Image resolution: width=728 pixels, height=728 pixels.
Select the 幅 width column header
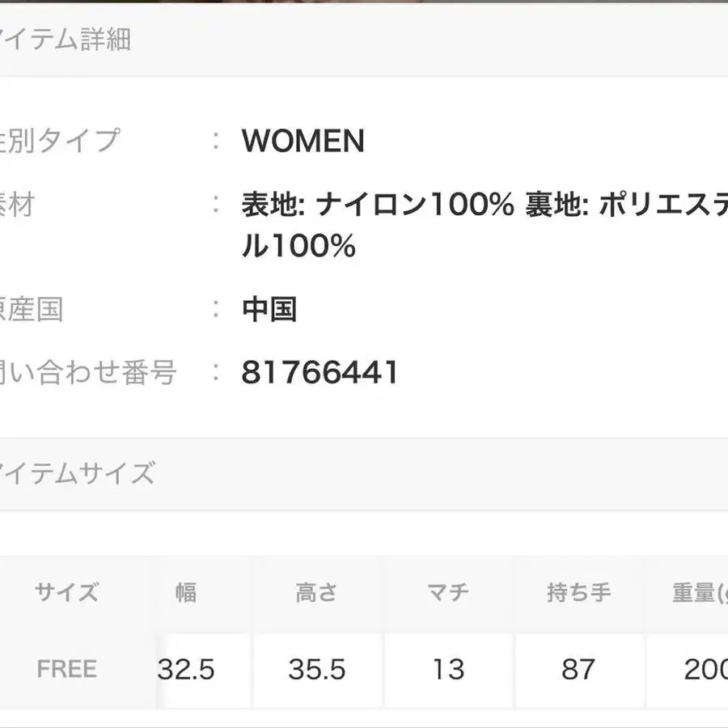coord(186,593)
